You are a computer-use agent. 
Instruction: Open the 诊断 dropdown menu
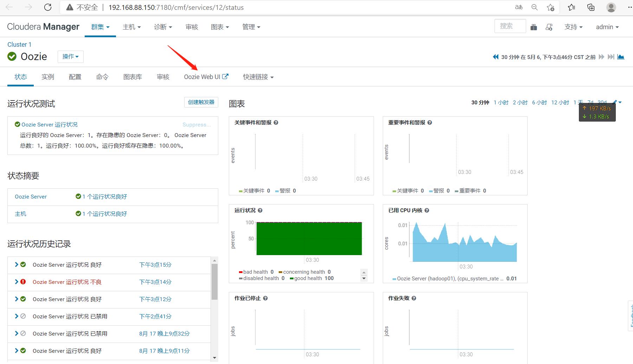click(163, 27)
